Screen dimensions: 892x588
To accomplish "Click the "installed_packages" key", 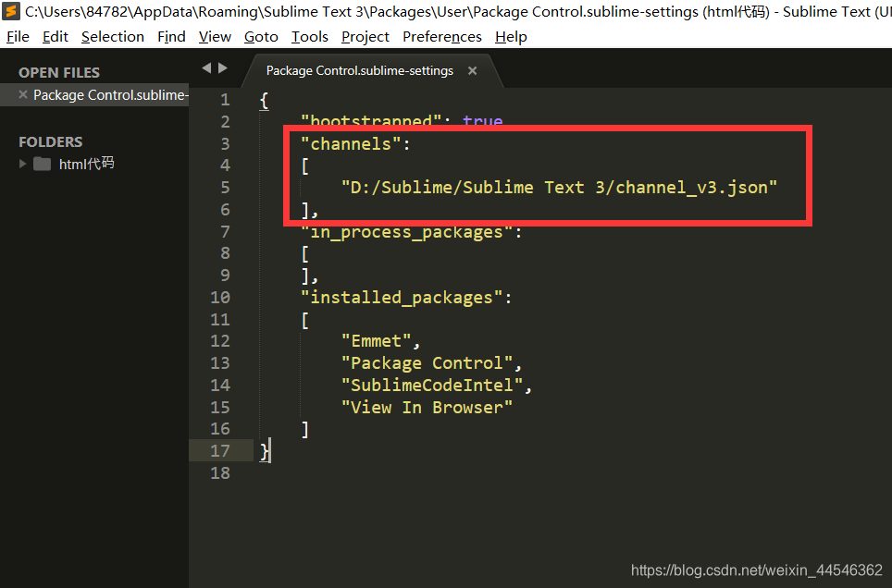I will point(401,298).
